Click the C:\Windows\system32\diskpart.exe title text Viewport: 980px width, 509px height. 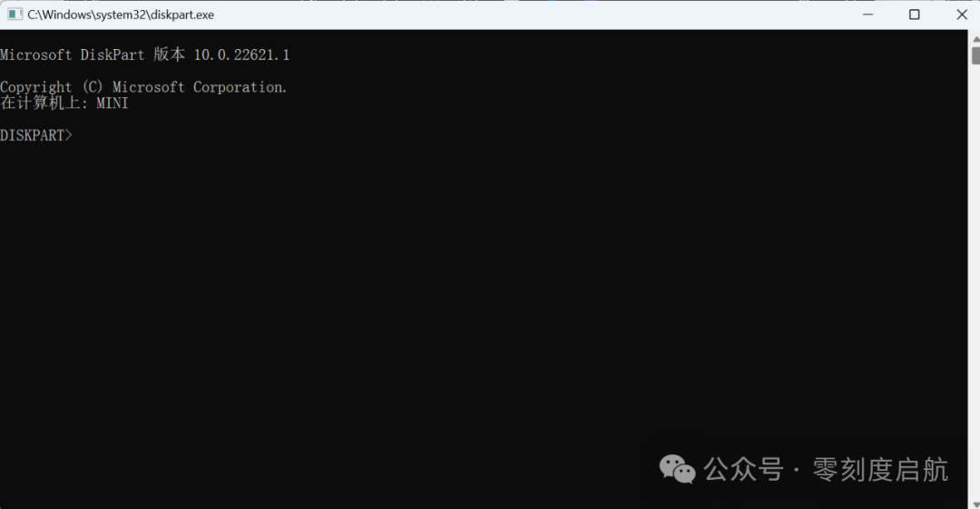click(x=121, y=15)
